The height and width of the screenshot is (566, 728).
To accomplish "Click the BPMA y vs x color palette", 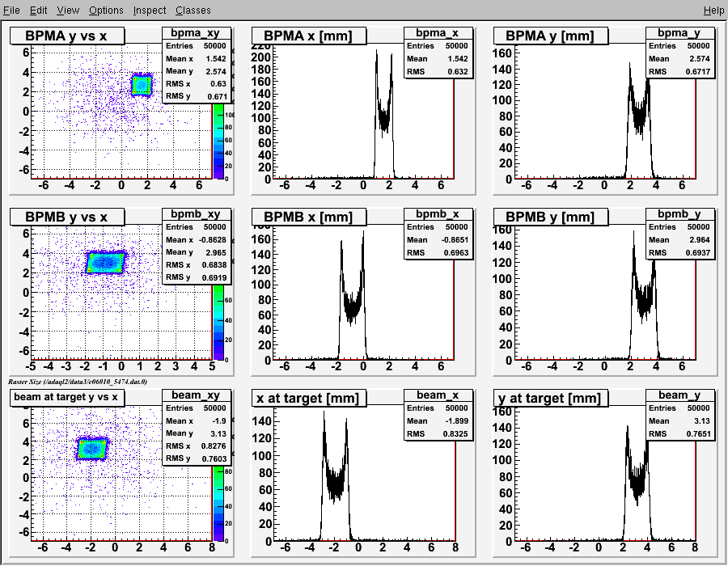I will [x=218, y=141].
